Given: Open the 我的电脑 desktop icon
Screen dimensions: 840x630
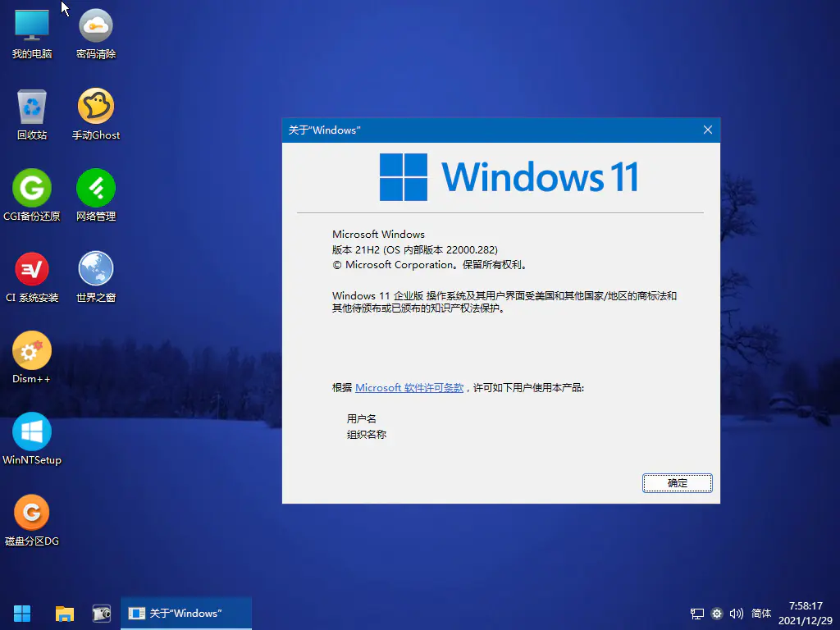Looking at the screenshot, I should point(32,26).
